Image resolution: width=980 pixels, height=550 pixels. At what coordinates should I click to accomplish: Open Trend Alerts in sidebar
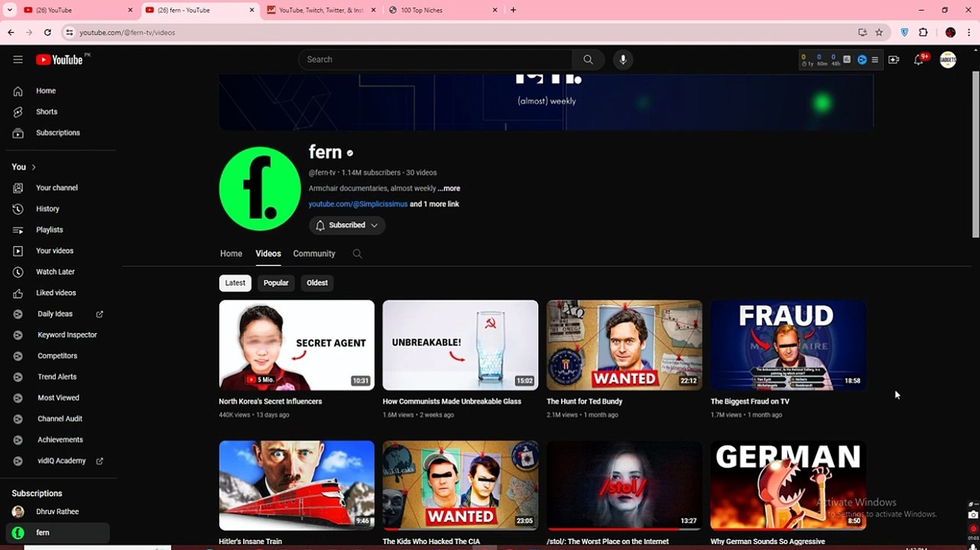57,377
